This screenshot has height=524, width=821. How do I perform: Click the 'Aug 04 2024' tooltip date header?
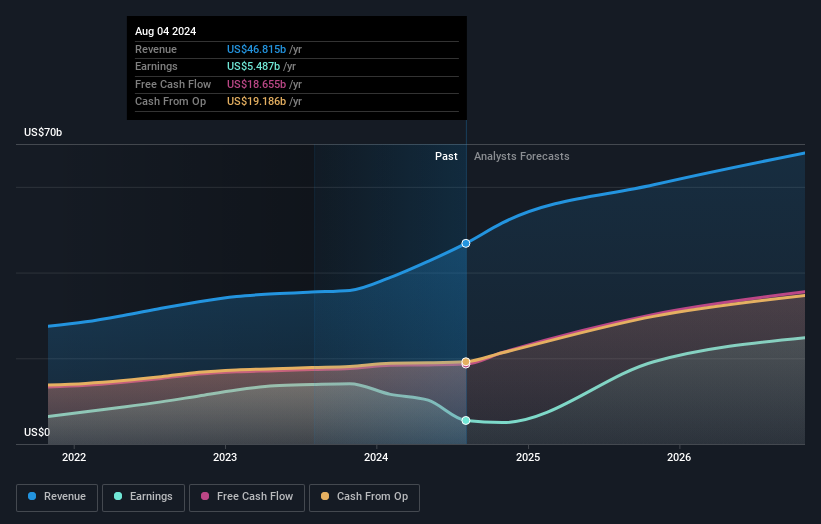166,31
